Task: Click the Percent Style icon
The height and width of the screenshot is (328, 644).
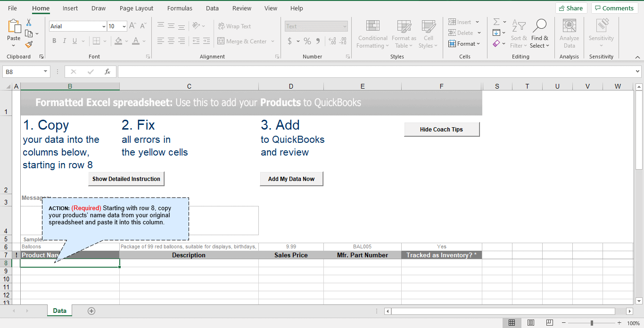Action: [x=307, y=41]
